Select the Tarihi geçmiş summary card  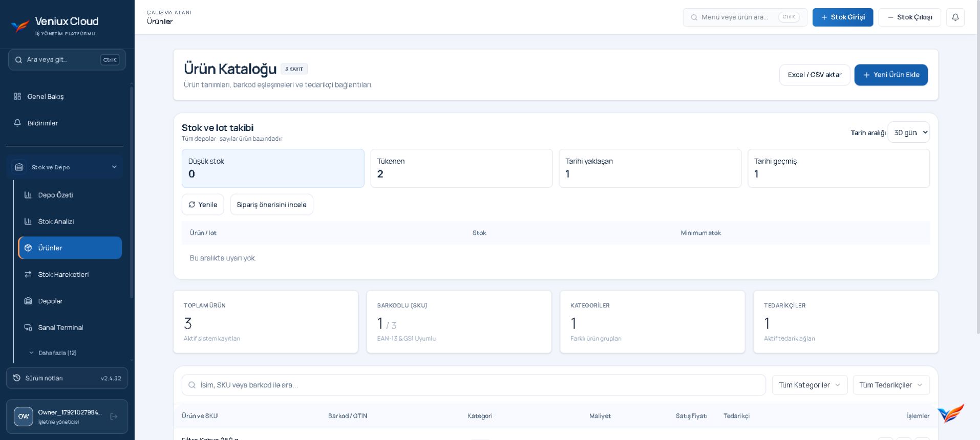click(839, 168)
